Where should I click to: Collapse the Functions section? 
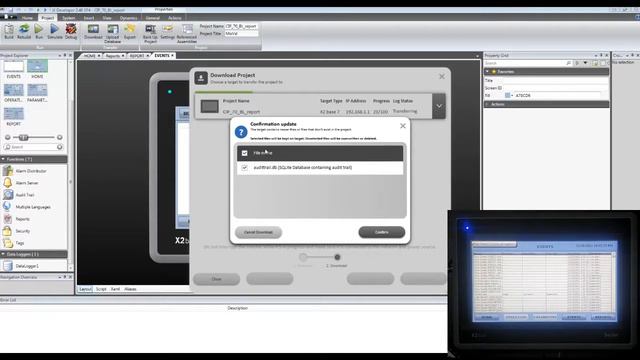click(x=3, y=159)
